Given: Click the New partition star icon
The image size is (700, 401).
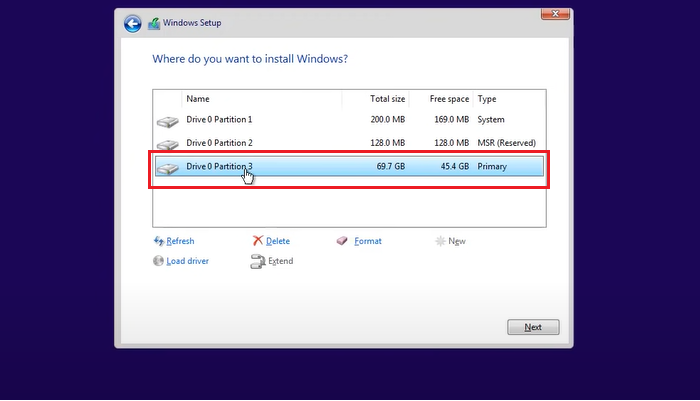Looking at the screenshot, I should [x=440, y=241].
